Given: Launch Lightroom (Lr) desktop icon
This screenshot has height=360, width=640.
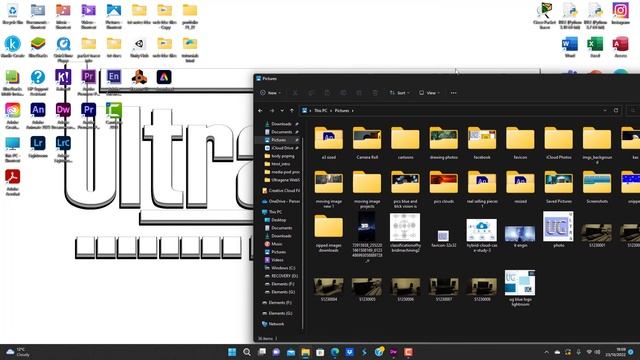Looking at the screenshot, I should 38,147.
